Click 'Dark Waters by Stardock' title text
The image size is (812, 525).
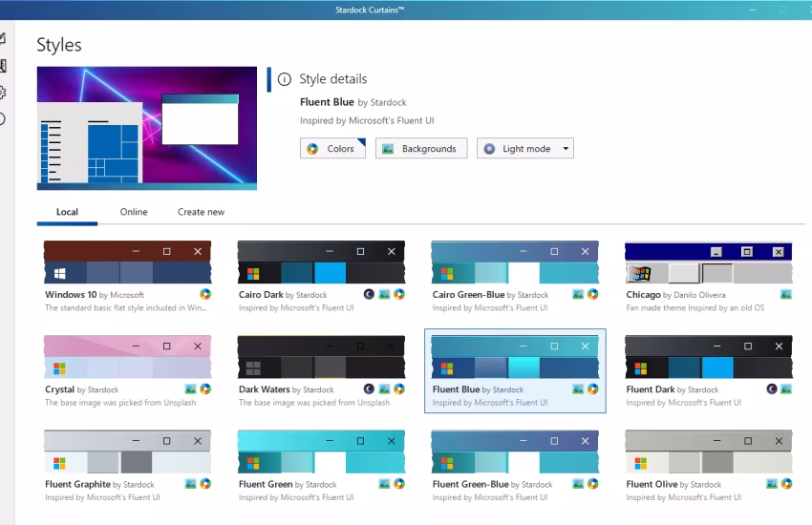pyautogui.click(x=286, y=389)
